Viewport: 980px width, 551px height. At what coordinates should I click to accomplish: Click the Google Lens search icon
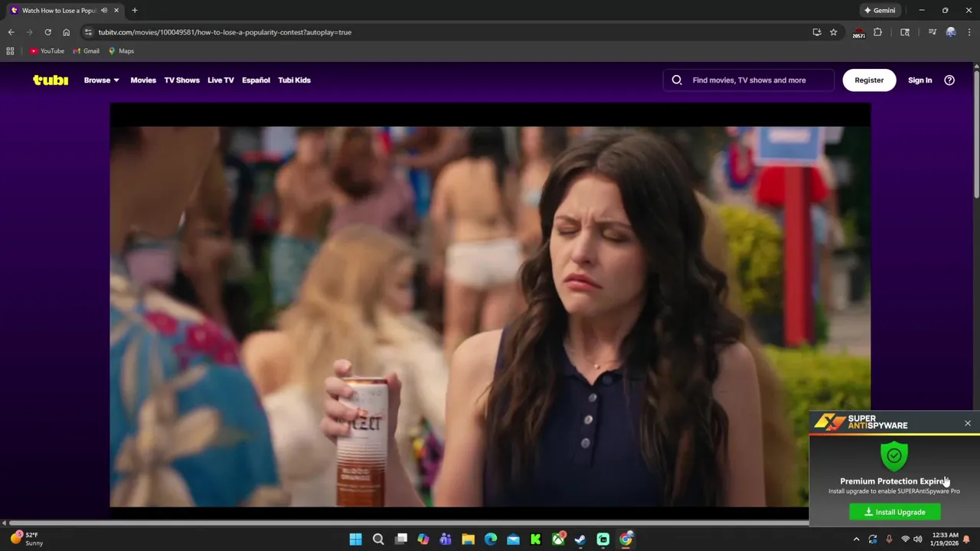pos(905,32)
